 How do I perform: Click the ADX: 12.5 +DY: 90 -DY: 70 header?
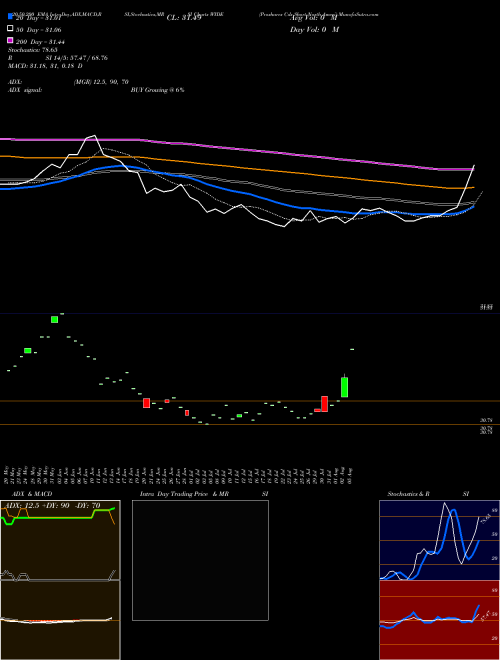click(x=53, y=505)
